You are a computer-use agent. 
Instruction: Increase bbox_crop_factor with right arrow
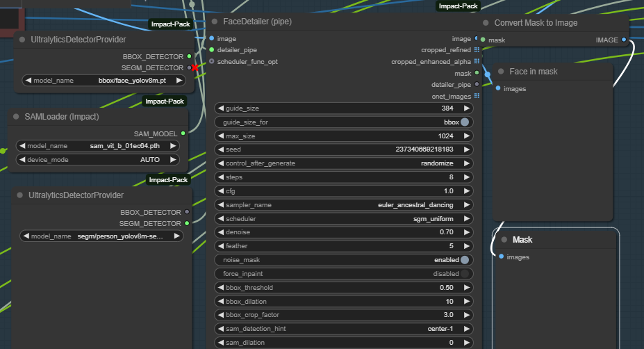tap(467, 315)
